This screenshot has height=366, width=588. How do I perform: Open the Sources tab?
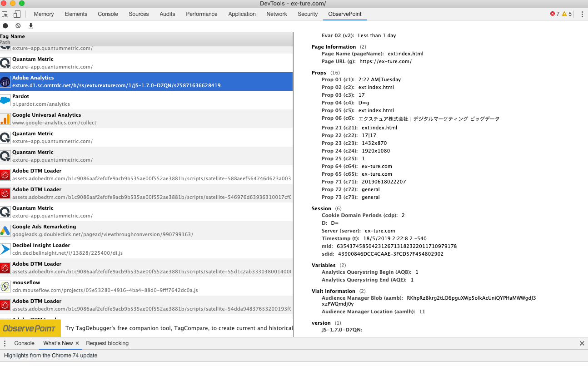139,14
